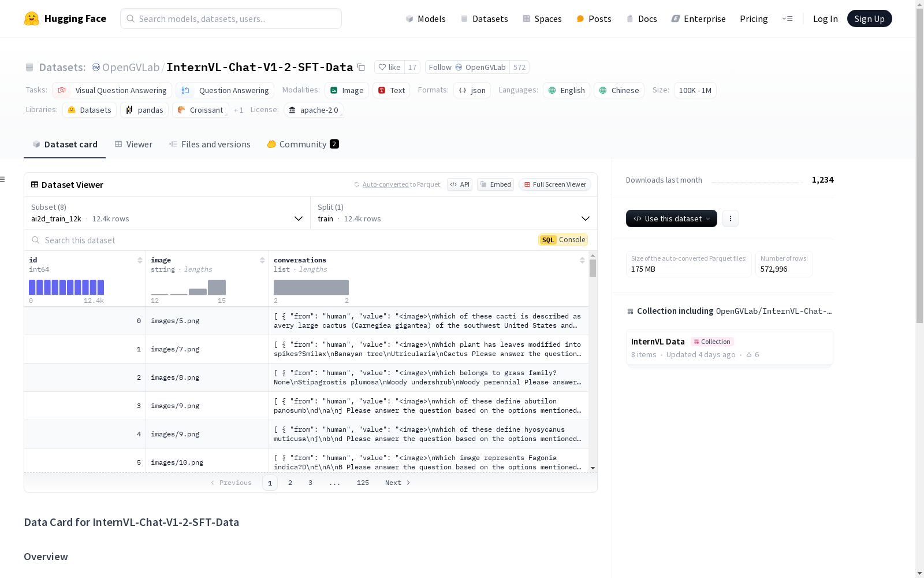Open the three-dot more options button
924x578 pixels.
pos(731,218)
